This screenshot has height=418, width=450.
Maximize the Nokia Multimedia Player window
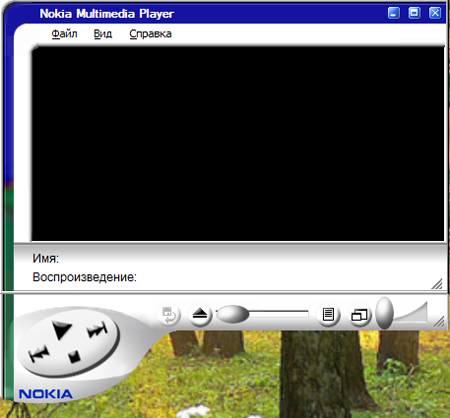tap(414, 13)
